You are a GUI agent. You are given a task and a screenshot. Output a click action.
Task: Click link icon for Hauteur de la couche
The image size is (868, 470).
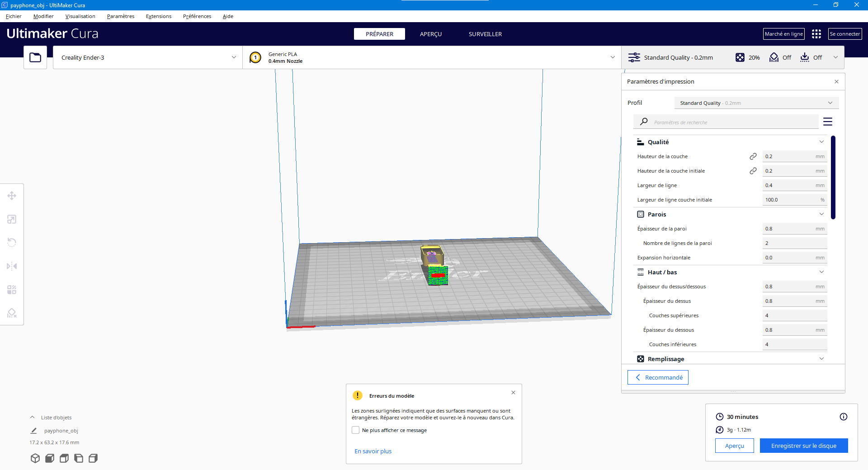753,156
